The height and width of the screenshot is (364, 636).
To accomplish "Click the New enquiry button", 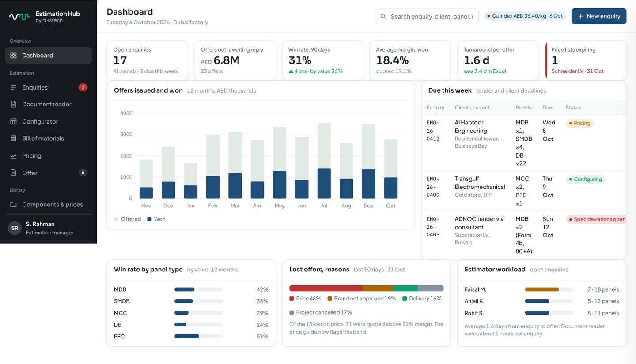I will click(599, 16).
